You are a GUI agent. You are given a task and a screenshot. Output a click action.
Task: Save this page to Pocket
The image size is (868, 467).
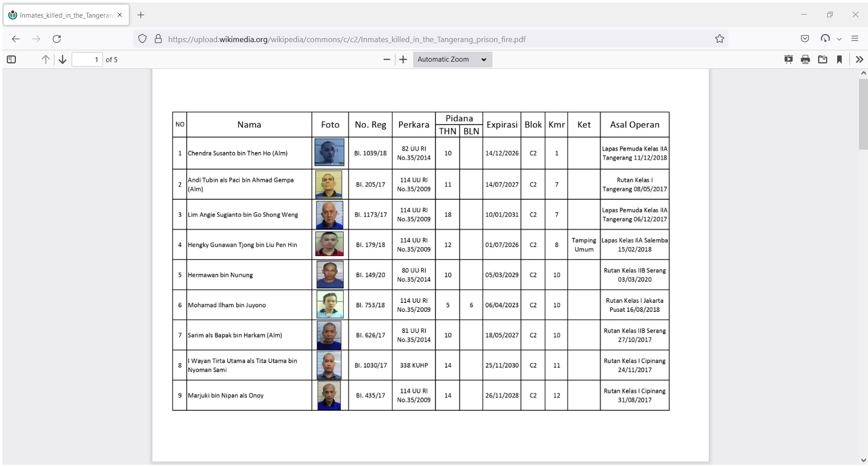click(805, 39)
